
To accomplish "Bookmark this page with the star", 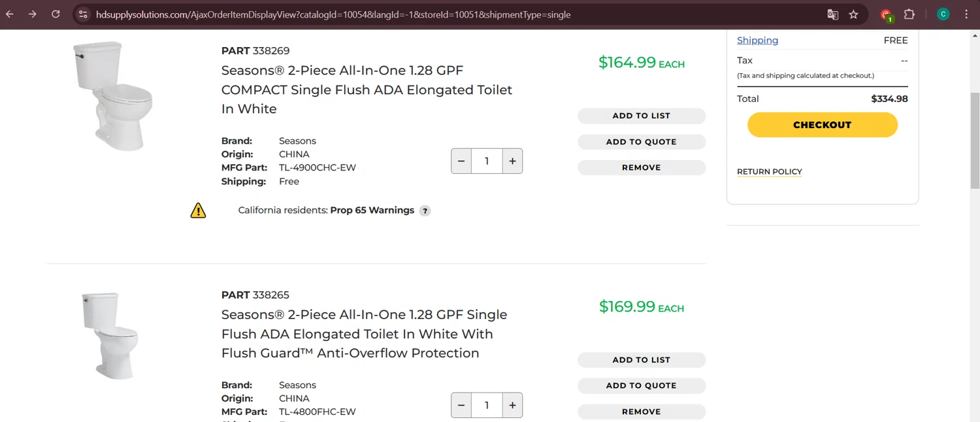I will point(853,14).
